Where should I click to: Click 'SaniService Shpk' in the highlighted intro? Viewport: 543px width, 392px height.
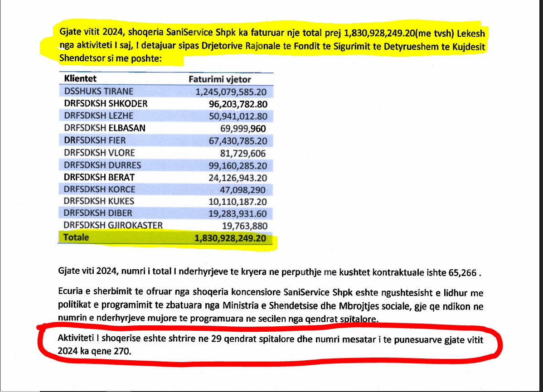(x=201, y=32)
